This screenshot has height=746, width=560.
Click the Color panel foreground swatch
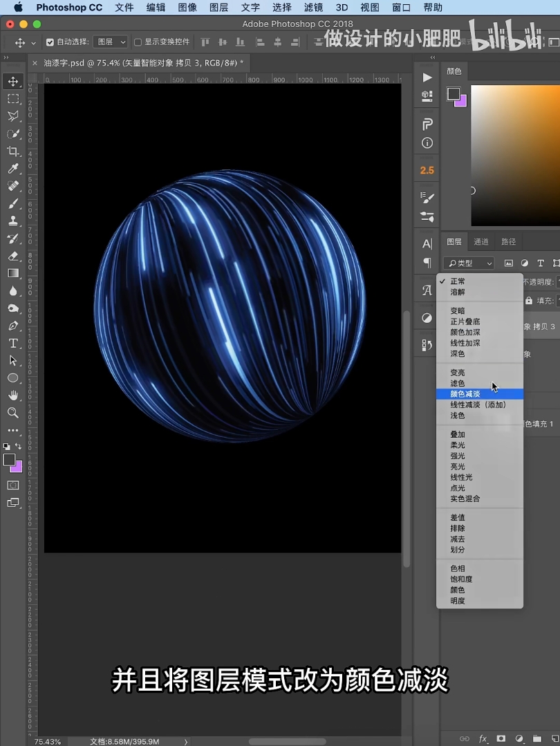(454, 94)
